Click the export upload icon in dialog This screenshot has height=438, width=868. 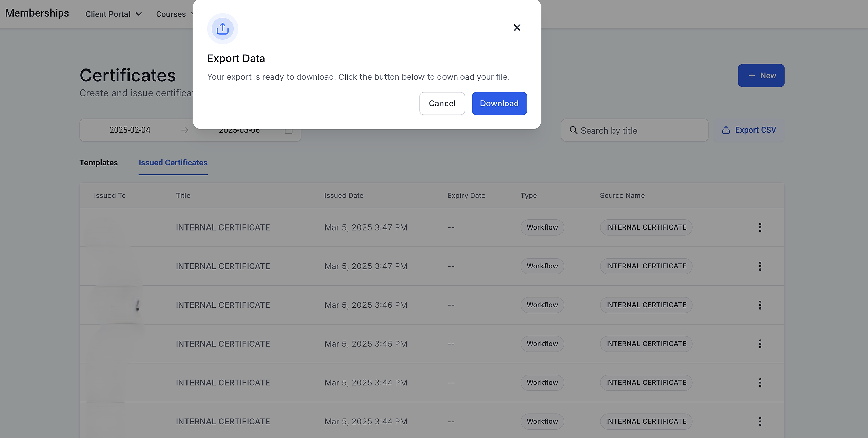[x=222, y=29]
